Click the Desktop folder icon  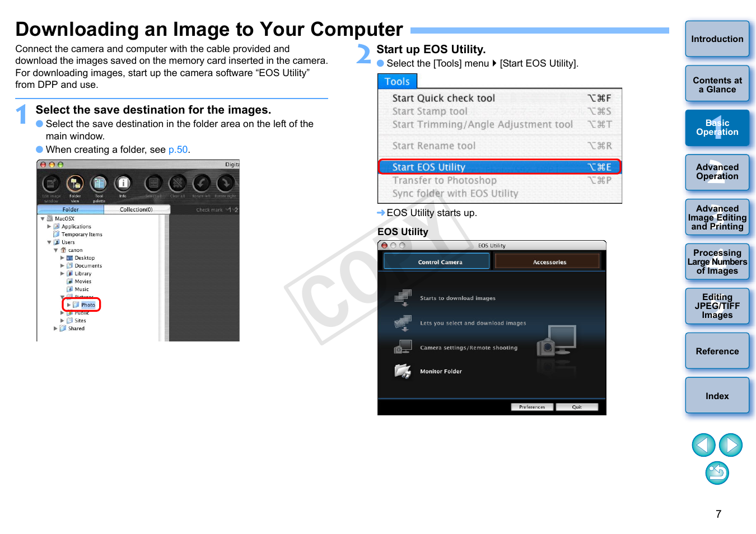point(70,258)
